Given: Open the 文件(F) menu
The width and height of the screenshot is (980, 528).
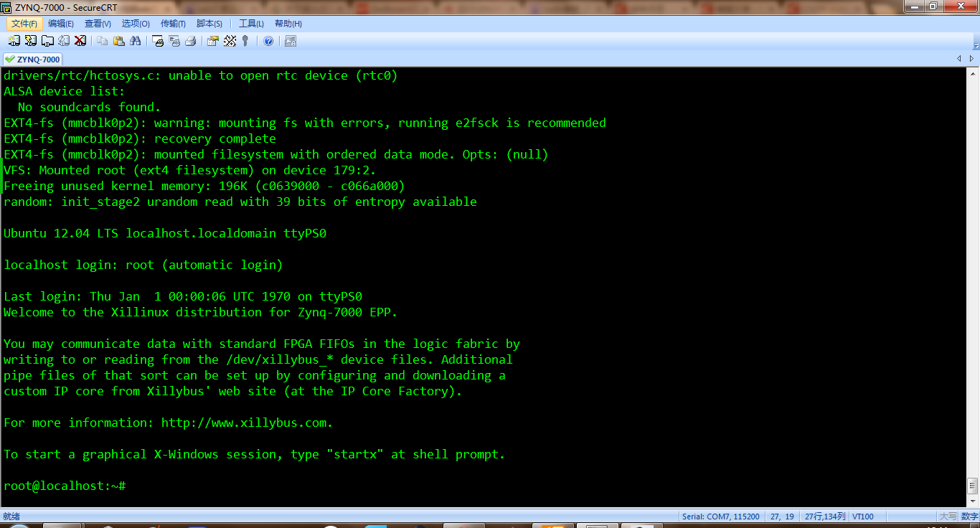Looking at the screenshot, I should tap(24, 24).
